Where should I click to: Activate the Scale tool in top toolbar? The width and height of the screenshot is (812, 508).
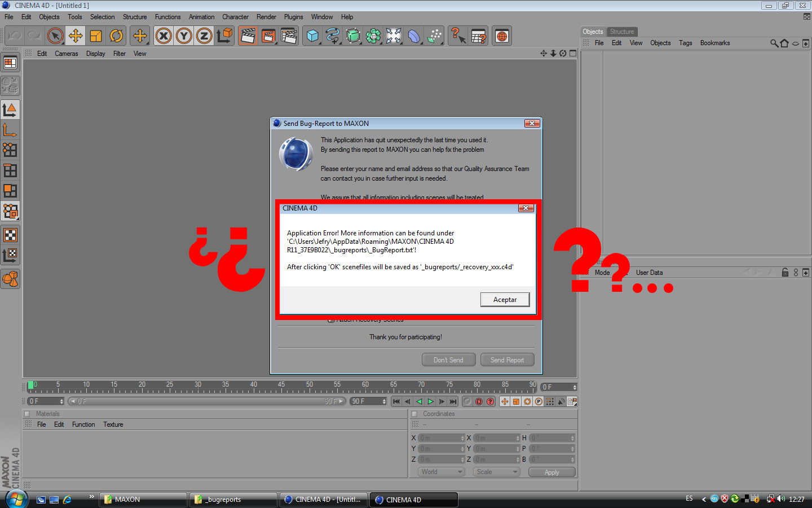click(x=96, y=36)
